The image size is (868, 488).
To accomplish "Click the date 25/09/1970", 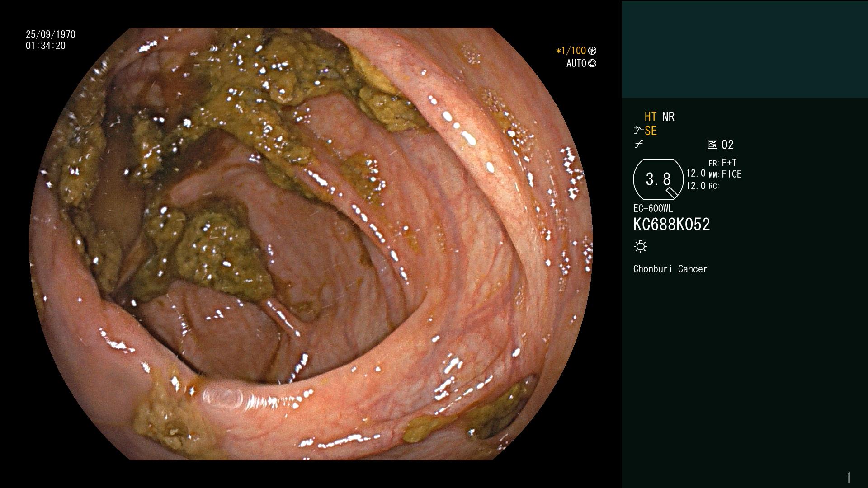I will coord(51,34).
